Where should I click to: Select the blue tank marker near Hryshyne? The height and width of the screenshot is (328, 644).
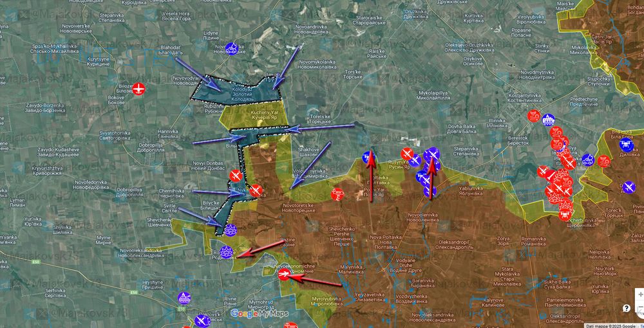[x=184, y=298]
